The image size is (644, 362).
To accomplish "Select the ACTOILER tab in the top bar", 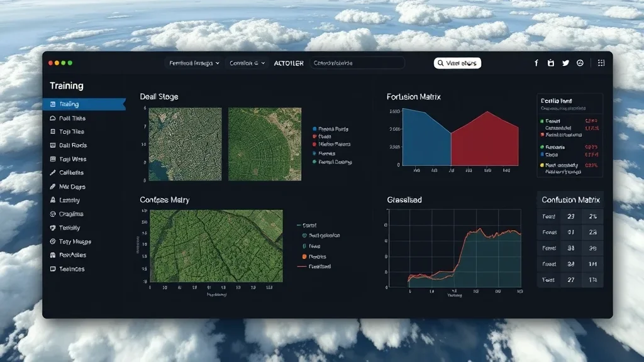I will pyautogui.click(x=289, y=63).
